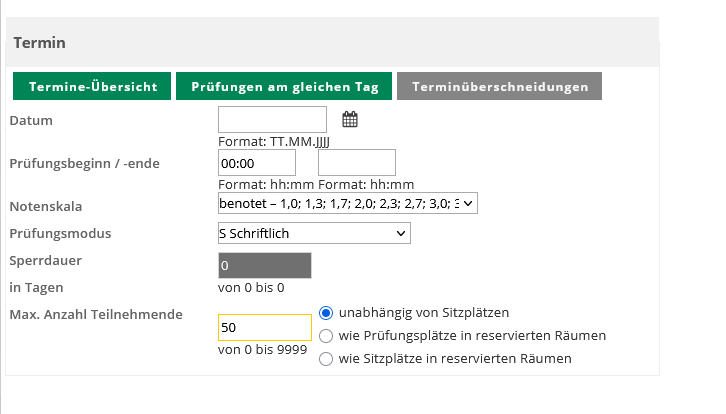The width and height of the screenshot is (726, 414).
Task: Click 'Prüfungen am gleichen Tag' button
Action: (284, 87)
